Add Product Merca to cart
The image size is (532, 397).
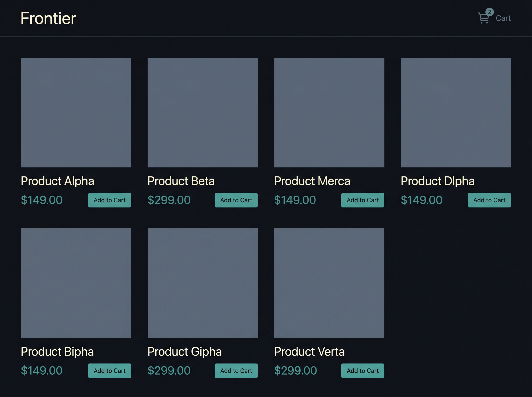coord(363,200)
